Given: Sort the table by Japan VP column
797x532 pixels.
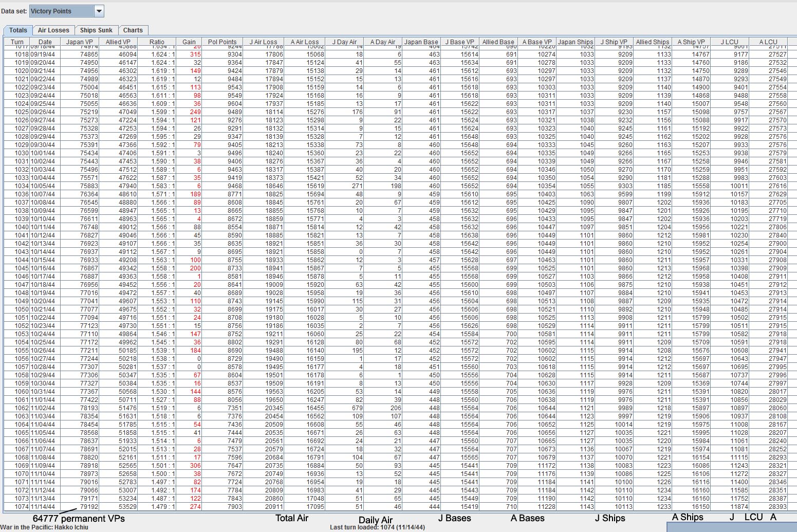Looking at the screenshot, I should click(80, 42).
